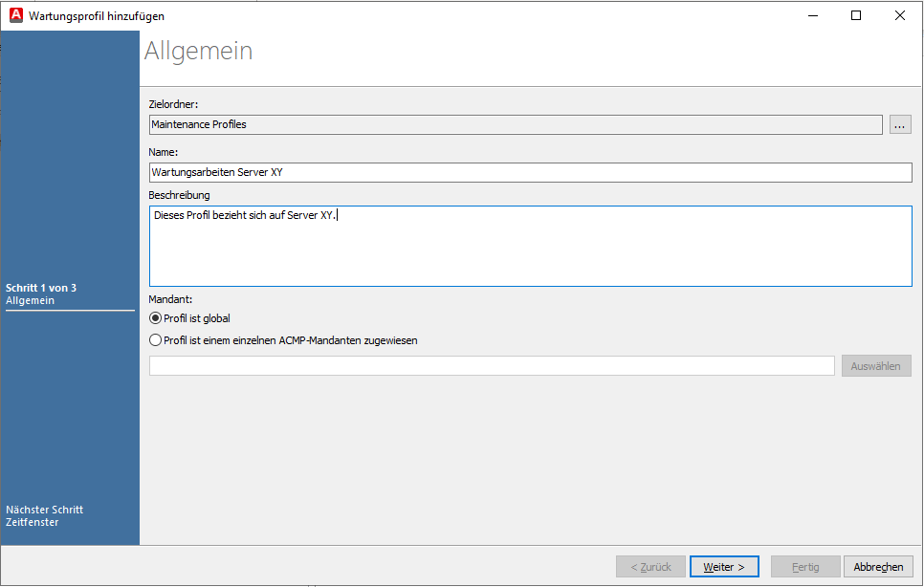Click the large 'Allgemein' page heading
The image size is (924, 587).
(199, 51)
